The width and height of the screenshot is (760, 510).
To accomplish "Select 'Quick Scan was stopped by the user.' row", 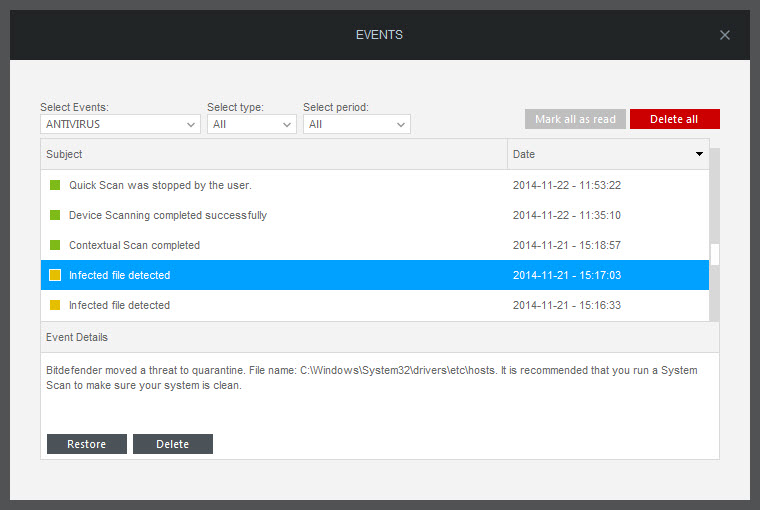I will click(x=375, y=185).
